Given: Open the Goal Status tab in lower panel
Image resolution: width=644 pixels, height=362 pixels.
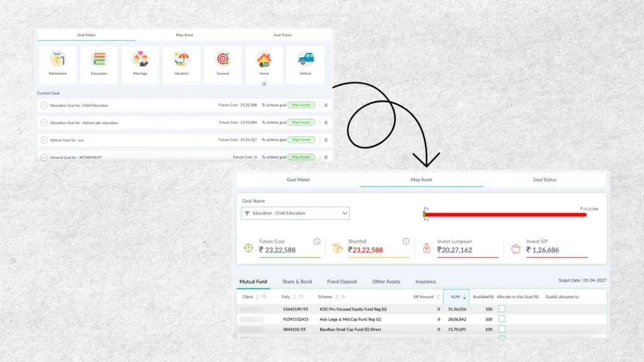Looking at the screenshot, I should [x=544, y=180].
